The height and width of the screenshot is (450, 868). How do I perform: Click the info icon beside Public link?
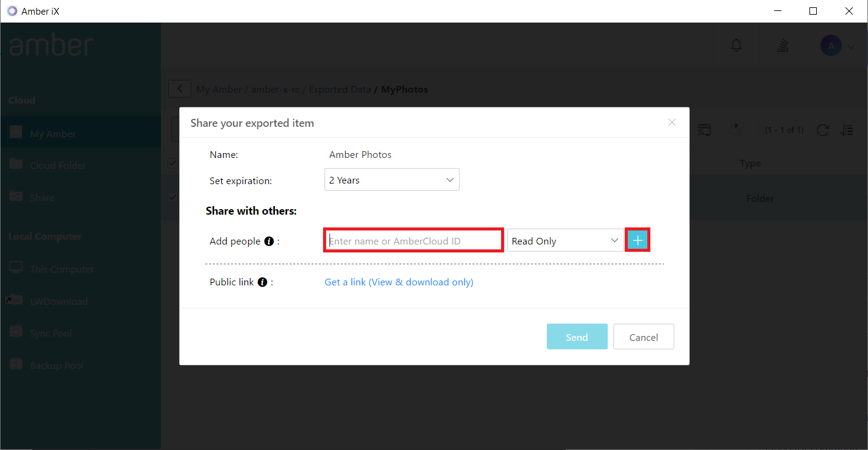(x=263, y=282)
